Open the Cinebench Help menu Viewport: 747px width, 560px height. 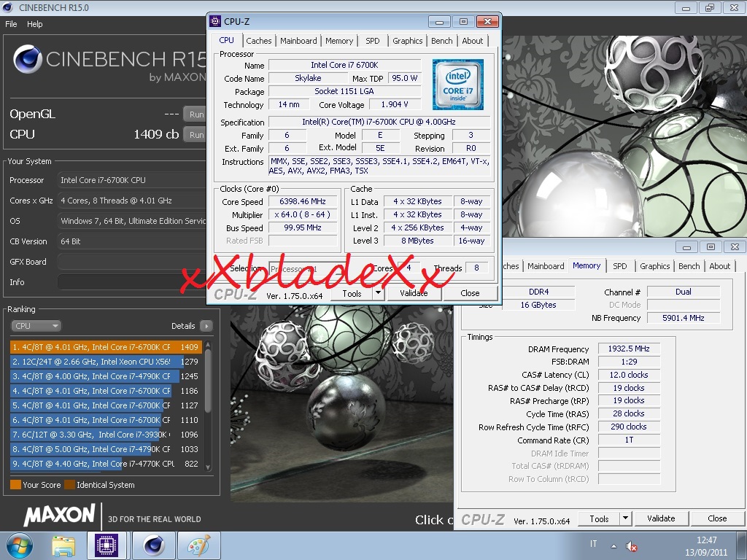(x=35, y=24)
